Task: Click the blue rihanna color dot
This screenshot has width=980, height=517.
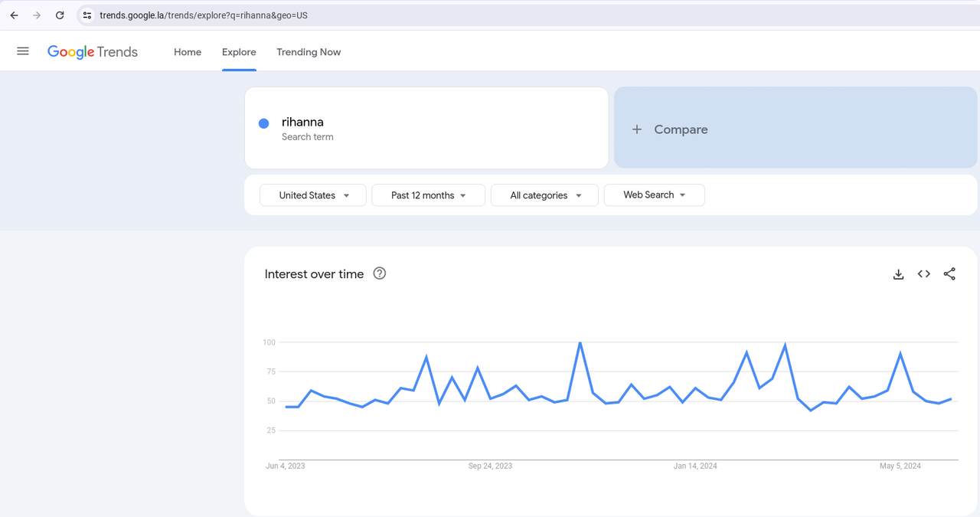Action: [263, 123]
